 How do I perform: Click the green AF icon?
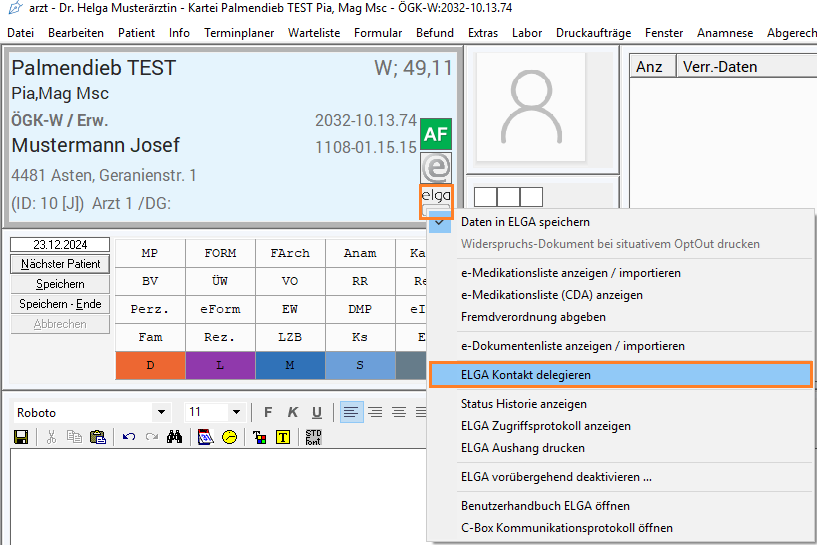pyautogui.click(x=435, y=134)
